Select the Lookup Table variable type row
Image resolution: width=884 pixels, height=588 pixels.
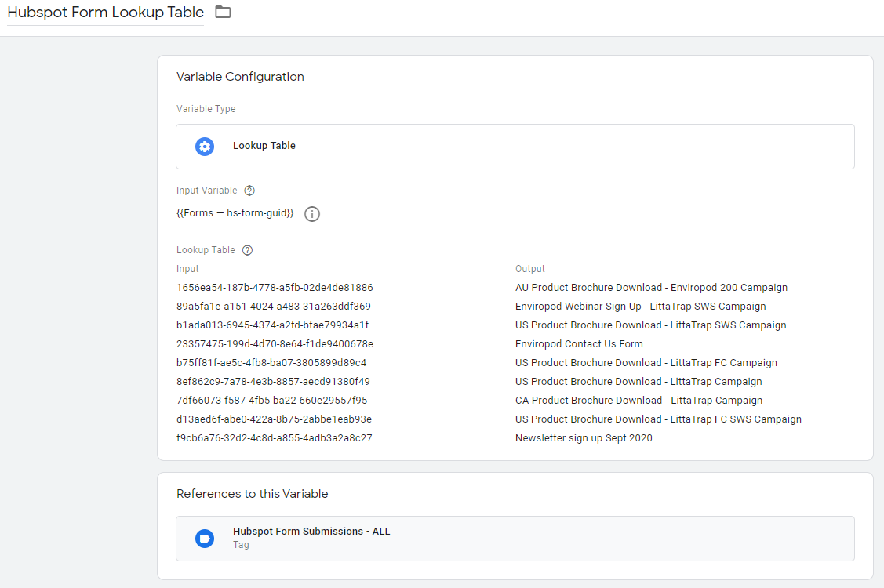pos(515,146)
